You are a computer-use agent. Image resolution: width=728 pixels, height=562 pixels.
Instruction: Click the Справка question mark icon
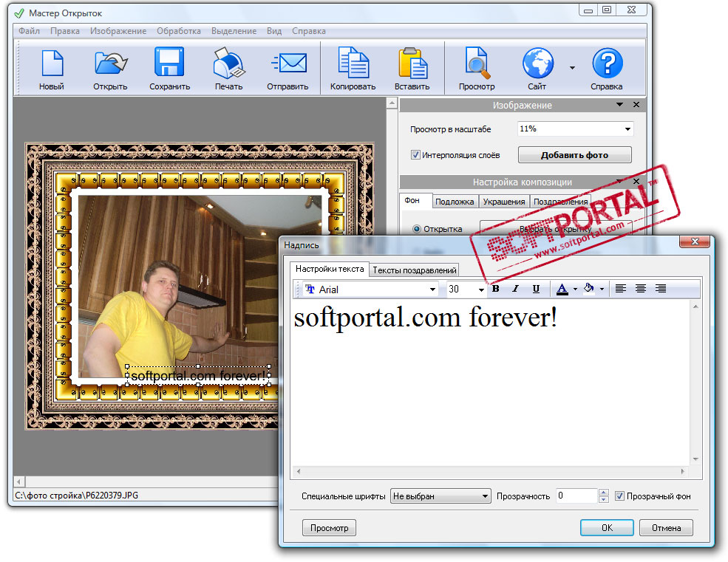[607, 63]
